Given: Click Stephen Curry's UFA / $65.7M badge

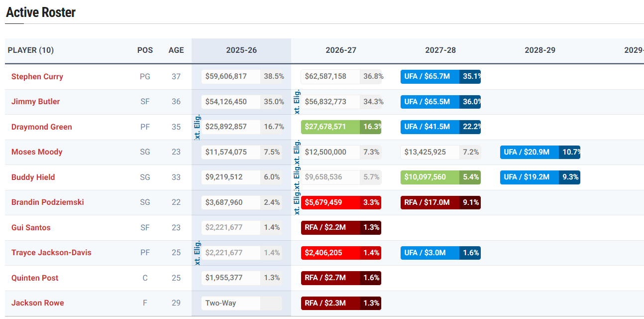Looking at the screenshot, I should (429, 77).
